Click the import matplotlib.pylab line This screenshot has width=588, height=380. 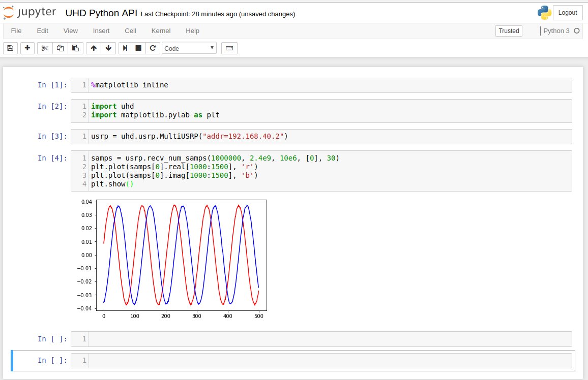(155, 115)
